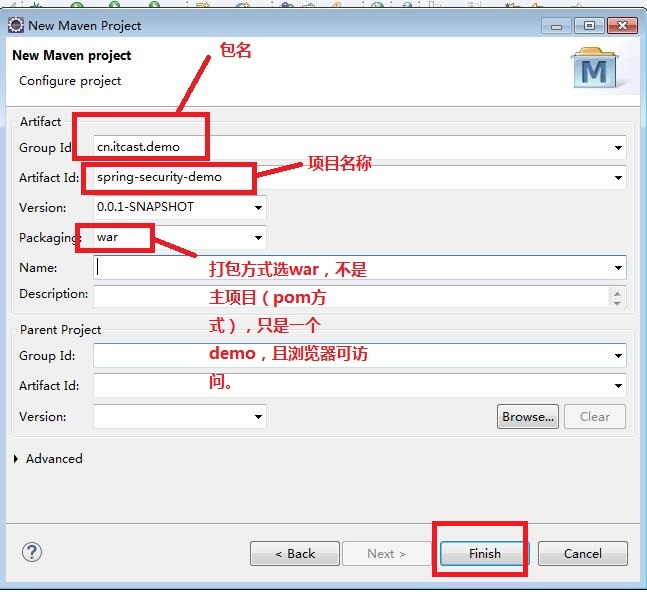Open Parent Project Group Id dropdown arrow
647x598 pixels.
(x=618, y=356)
